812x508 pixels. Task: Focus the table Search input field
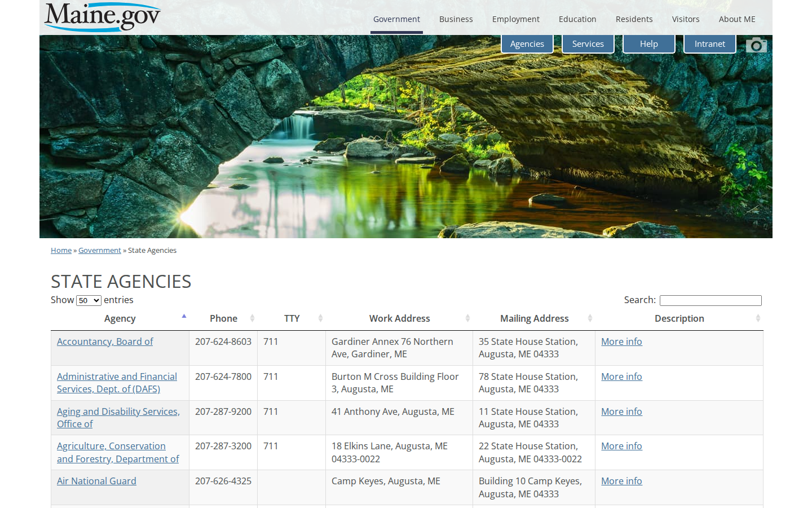point(710,300)
